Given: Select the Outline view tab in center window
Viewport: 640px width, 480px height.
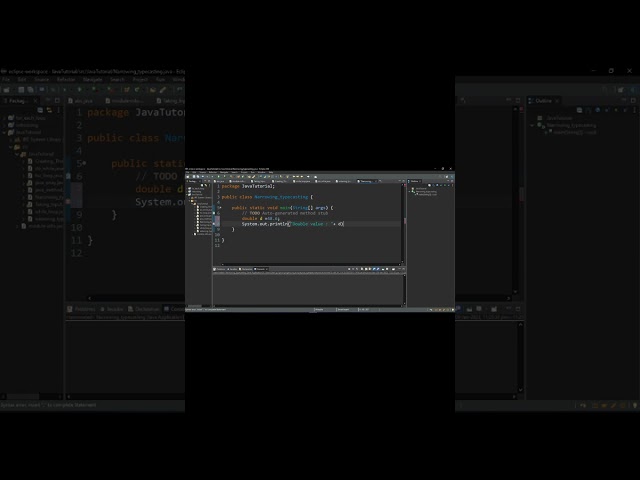Looking at the screenshot, I should click(x=415, y=181).
